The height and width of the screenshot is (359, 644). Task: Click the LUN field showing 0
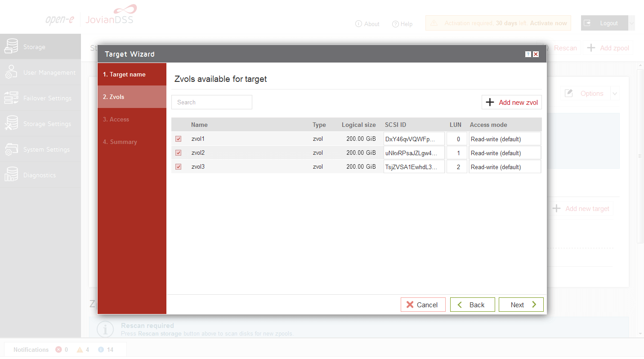tap(457, 139)
